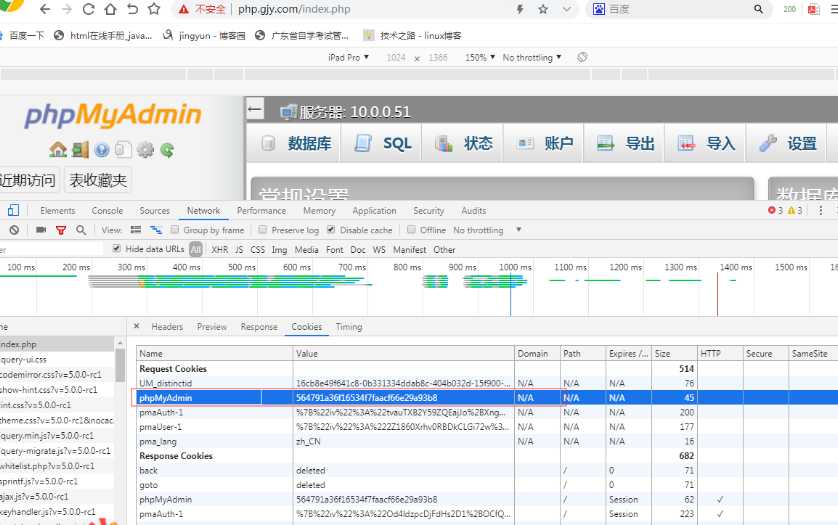Open phpMyAdmin documentation blue question icon
This screenshot has height=525, width=838.
tap(102, 150)
